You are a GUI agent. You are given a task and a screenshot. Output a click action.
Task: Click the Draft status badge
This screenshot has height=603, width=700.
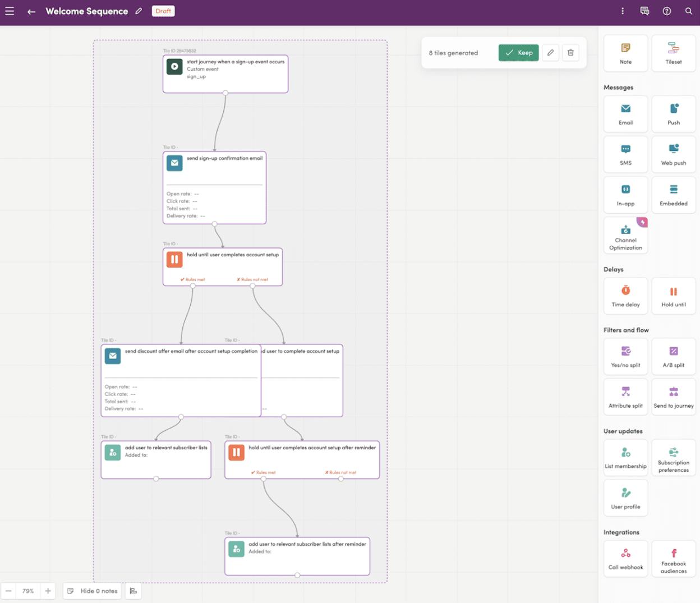(x=163, y=11)
